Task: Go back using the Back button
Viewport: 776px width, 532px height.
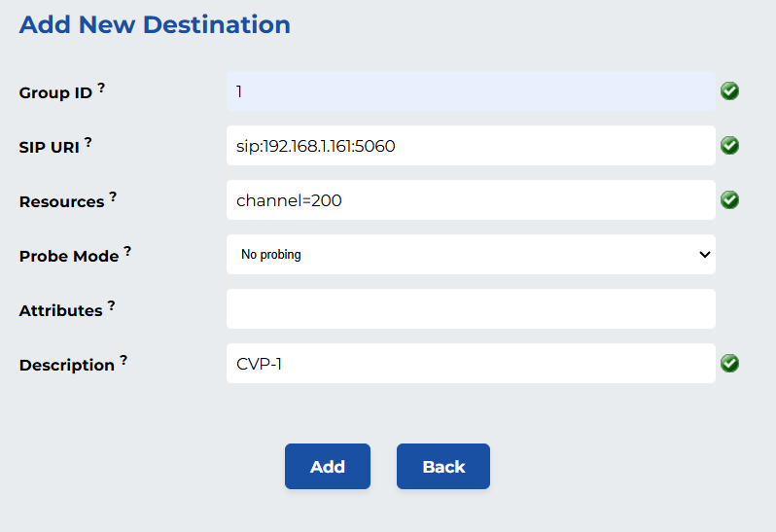Action: click(x=443, y=467)
